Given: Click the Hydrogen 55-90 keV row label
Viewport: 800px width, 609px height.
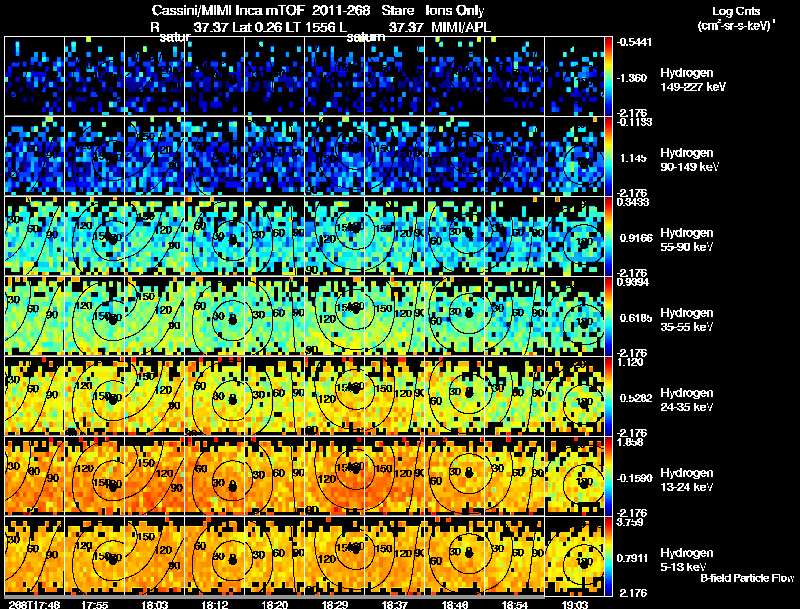Looking at the screenshot, I should click(x=687, y=240).
